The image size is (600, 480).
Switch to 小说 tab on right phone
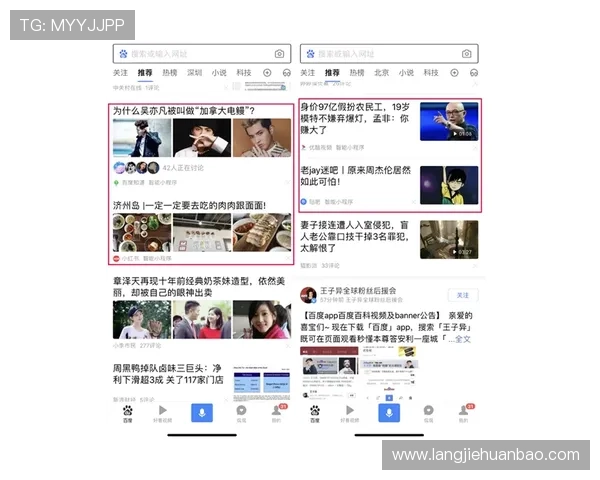pos(406,73)
